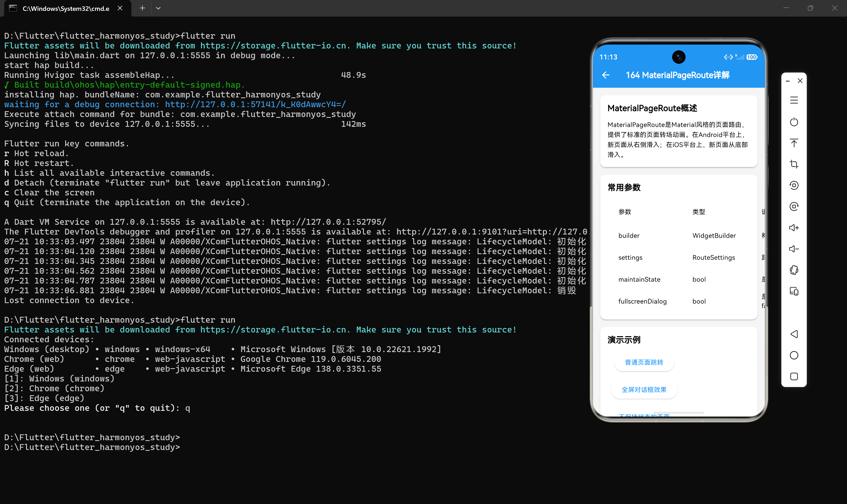847x504 pixels.
Task: Tap the settings table cell
Action: tap(630, 258)
